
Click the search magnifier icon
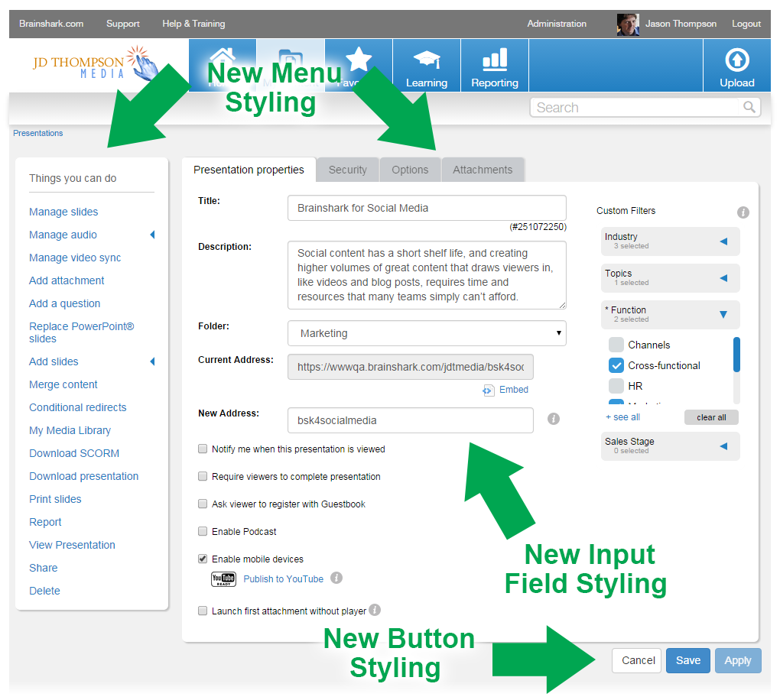pos(749,107)
